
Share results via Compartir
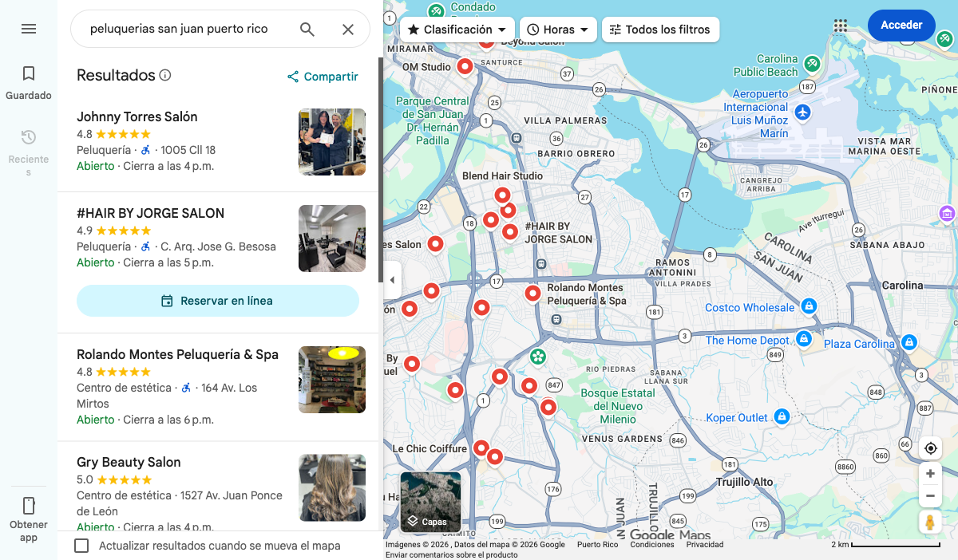(x=323, y=77)
